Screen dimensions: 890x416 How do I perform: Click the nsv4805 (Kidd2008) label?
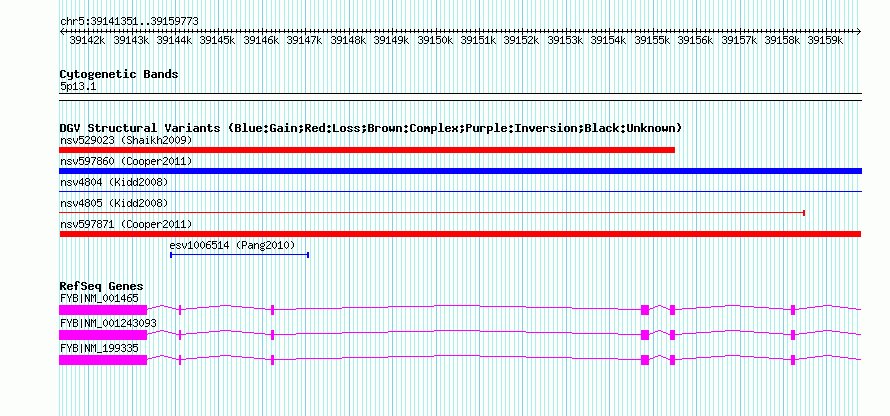click(114, 203)
